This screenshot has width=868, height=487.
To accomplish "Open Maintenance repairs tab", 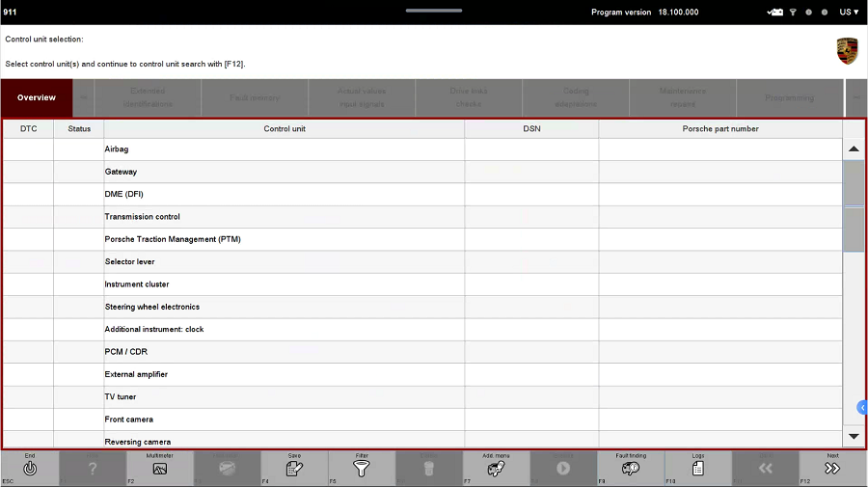I will [x=683, y=98].
